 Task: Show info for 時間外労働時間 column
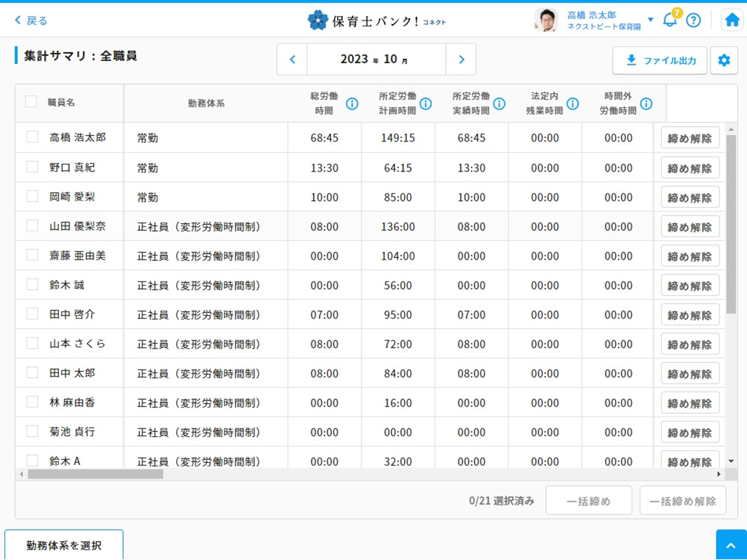[646, 104]
